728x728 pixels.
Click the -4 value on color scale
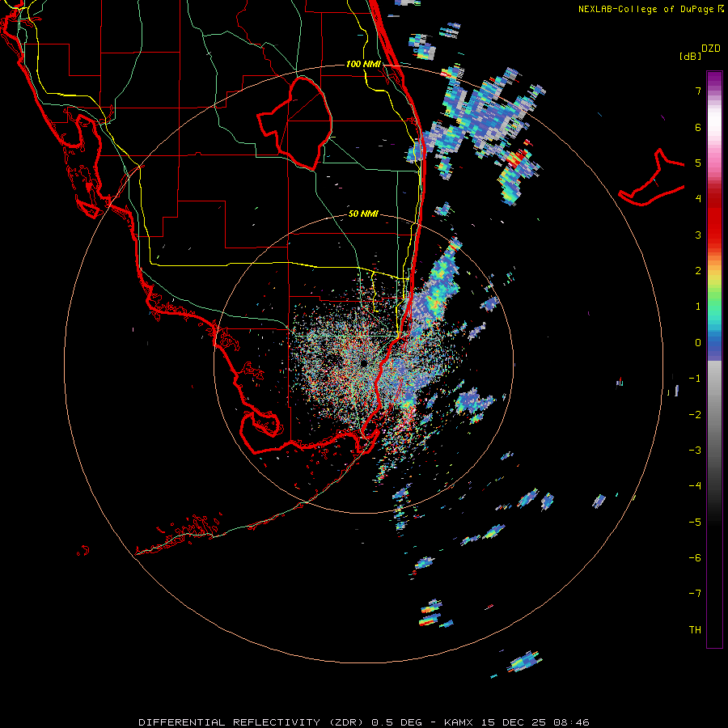[695, 486]
